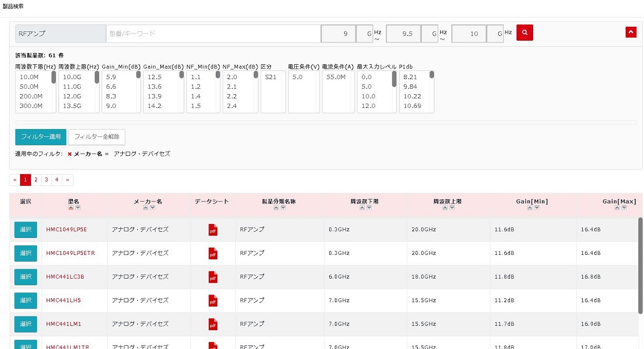Click フィルター適用 button
Viewport: 644px width, 349px height.
[41, 137]
